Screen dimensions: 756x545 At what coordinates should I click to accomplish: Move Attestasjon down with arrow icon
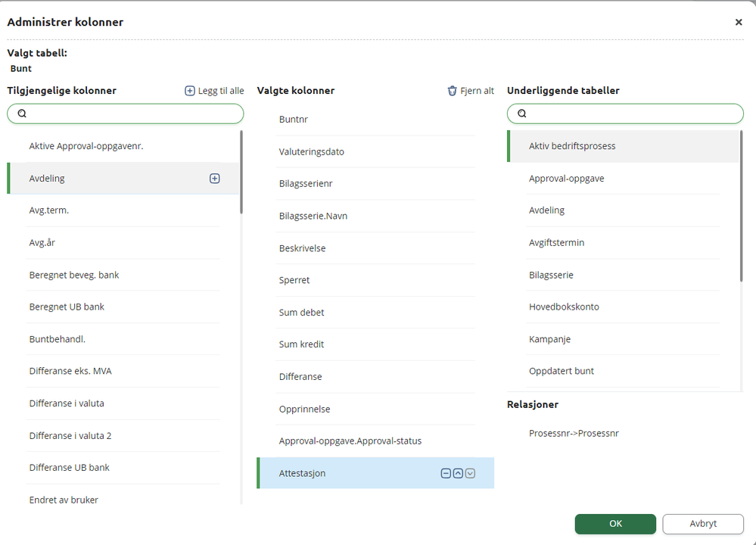470,473
